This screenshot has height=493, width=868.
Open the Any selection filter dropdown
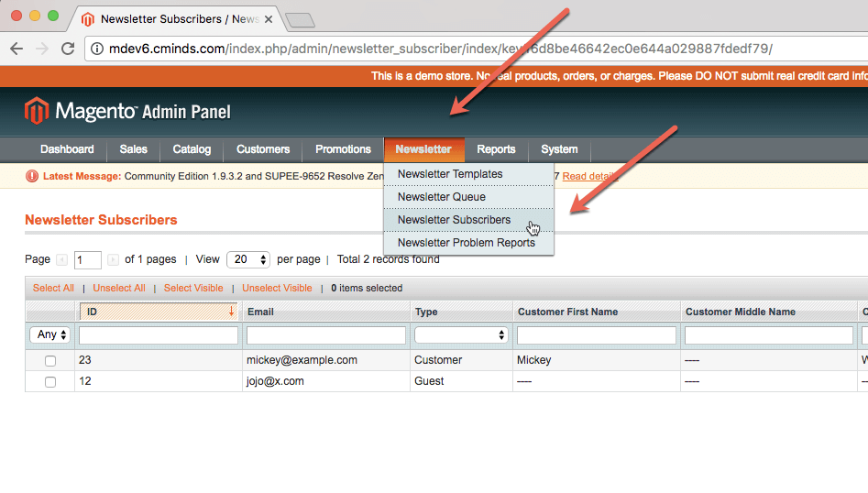[50, 335]
